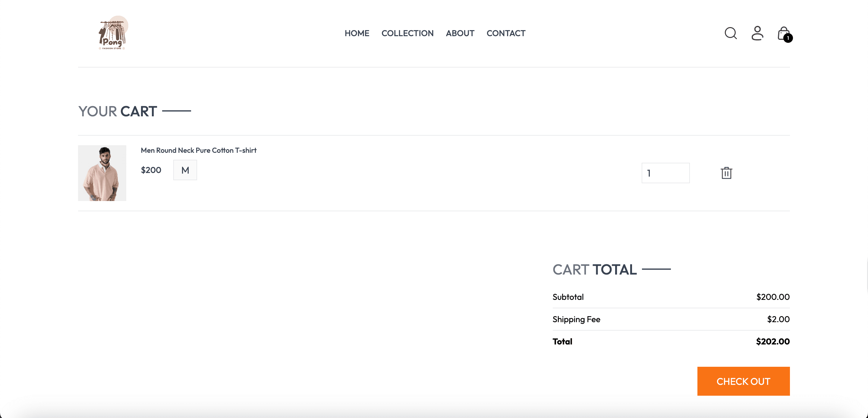Click the Shipping Fee row
The image size is (868, 418).
pyautogui.click(x=576, y=319)
